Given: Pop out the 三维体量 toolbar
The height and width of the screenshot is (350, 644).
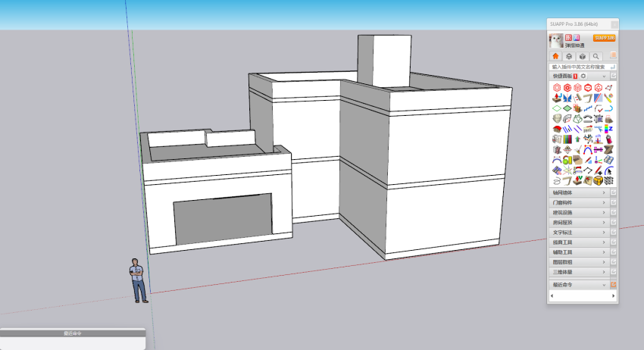Looking at the screenshot, I should pyautogui.click(x=613, y=271).
